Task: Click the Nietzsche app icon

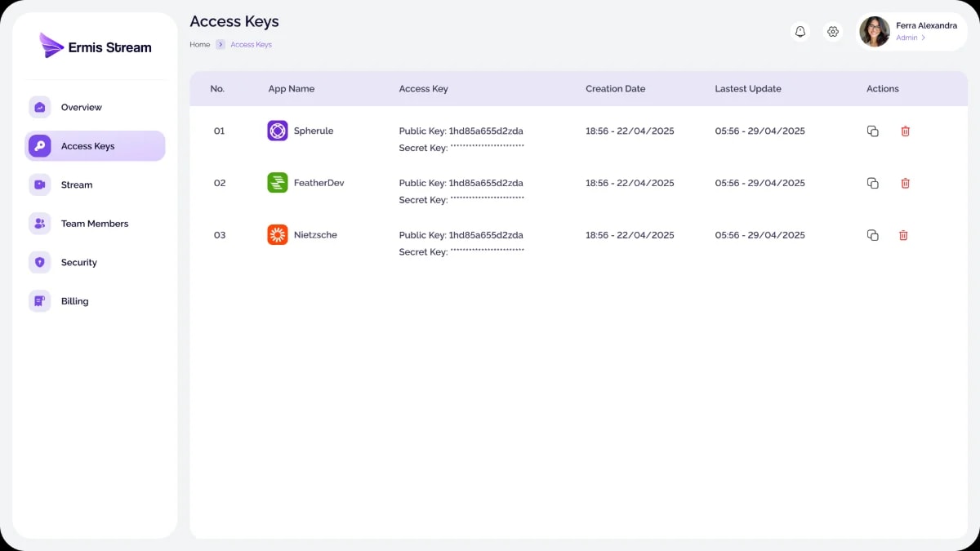Action: [278, 235]
